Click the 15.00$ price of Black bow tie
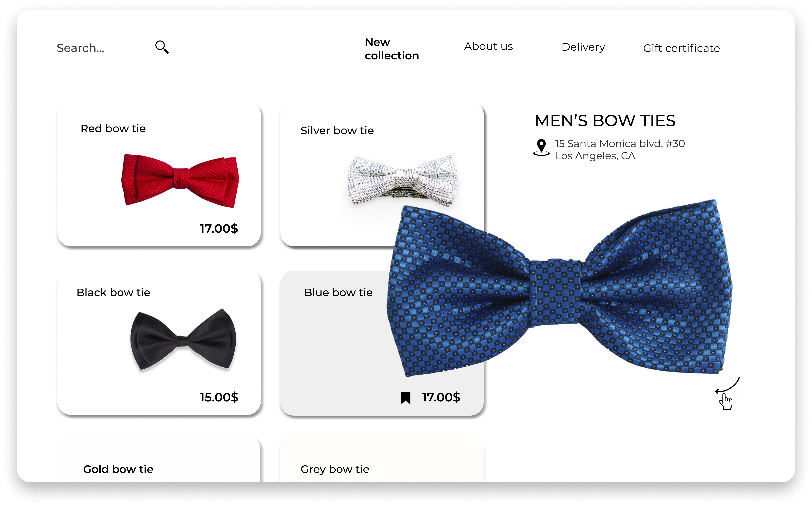This screenshot has height=506, width=812. [x=219, y=397]
